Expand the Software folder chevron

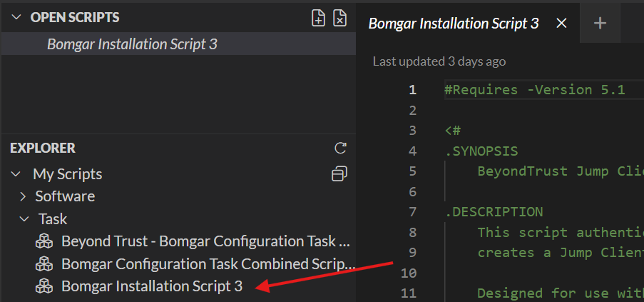pyautogui.click(x=23, y=196)
